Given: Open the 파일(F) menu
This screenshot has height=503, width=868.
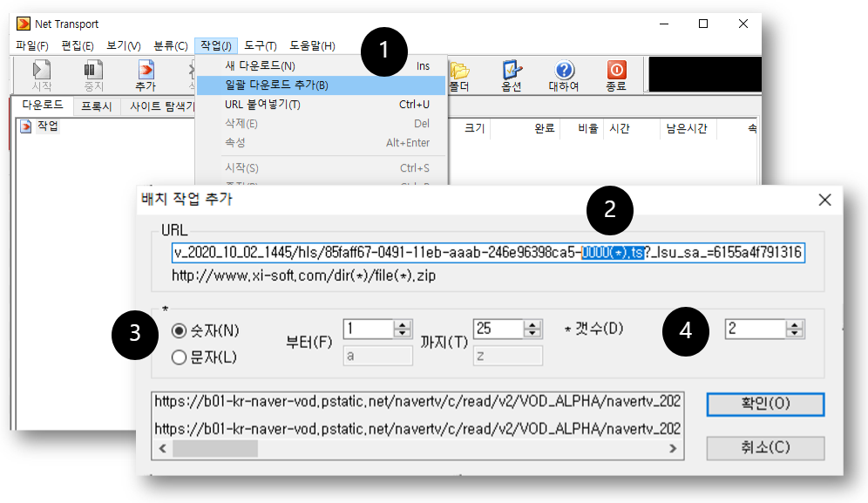Looking at the screenshot, I should 32,45.
